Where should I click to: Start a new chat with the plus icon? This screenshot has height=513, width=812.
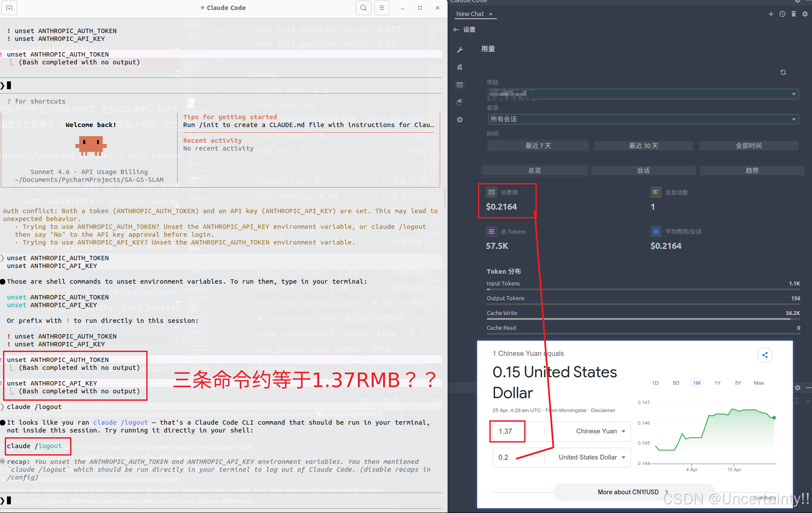(771, 14)
